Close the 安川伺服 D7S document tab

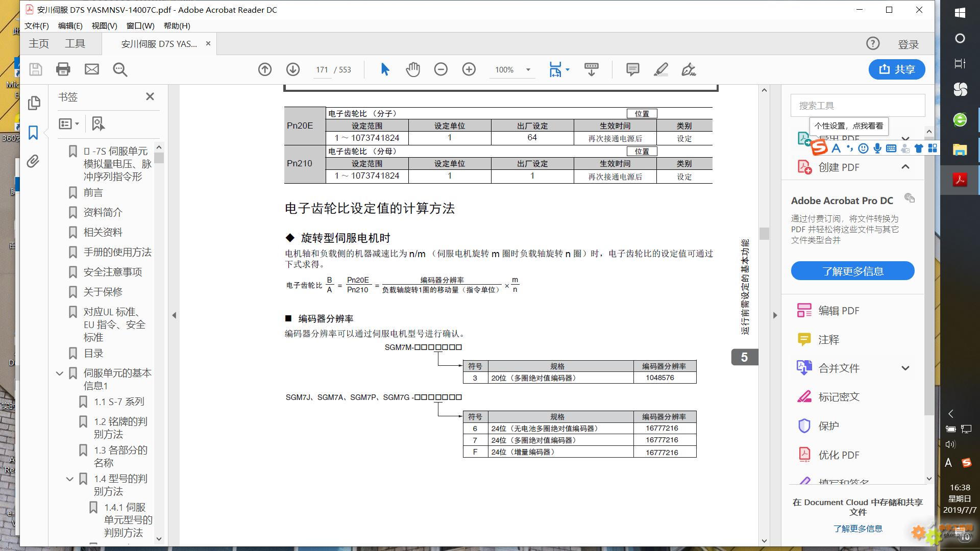(x=208, y=44)
